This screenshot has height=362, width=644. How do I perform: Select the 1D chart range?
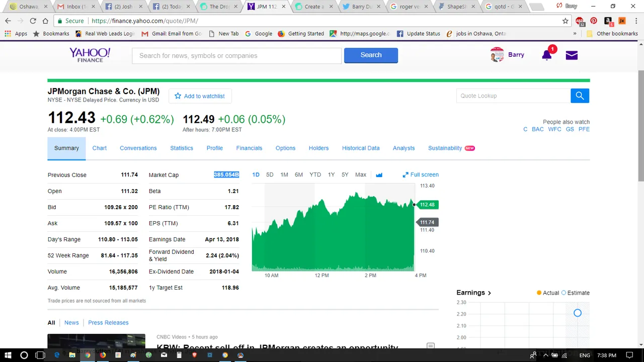[256, 175]
